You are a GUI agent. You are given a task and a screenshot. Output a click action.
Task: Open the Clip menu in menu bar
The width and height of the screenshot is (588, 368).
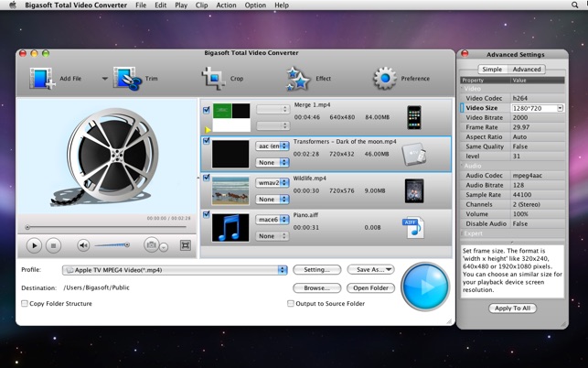coord(201,5)
